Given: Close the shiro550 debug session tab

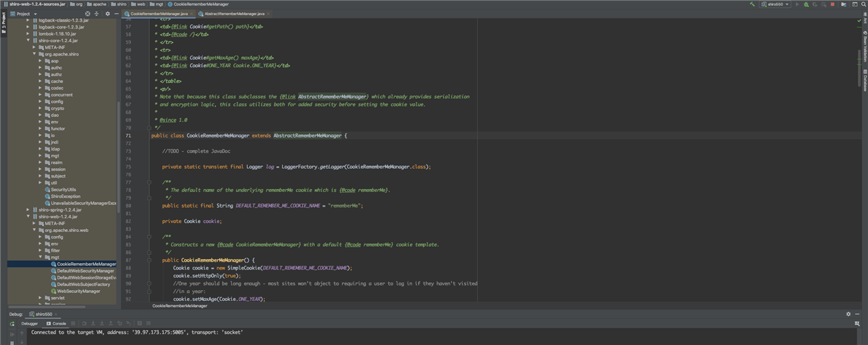Looking at the screenshot, I should 56,314.
